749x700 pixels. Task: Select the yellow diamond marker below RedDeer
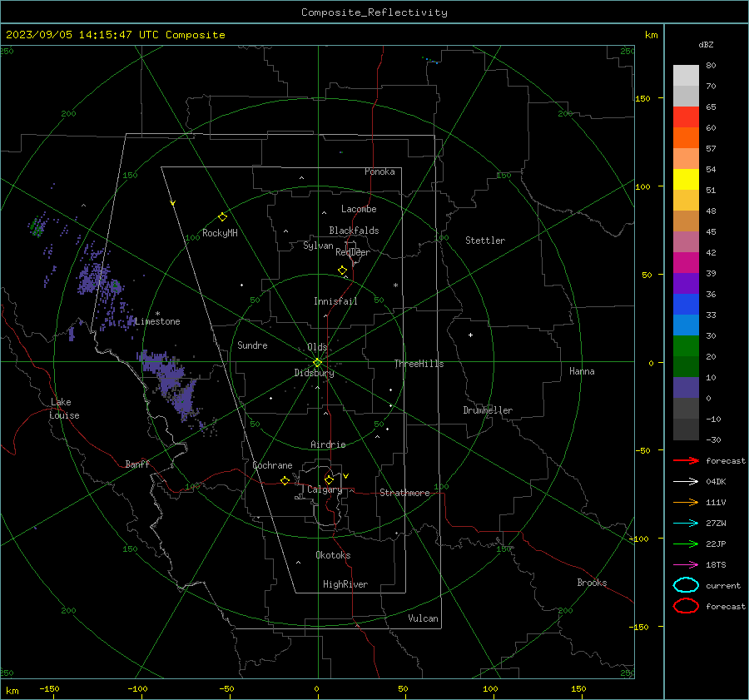click(x=342, y=271)
